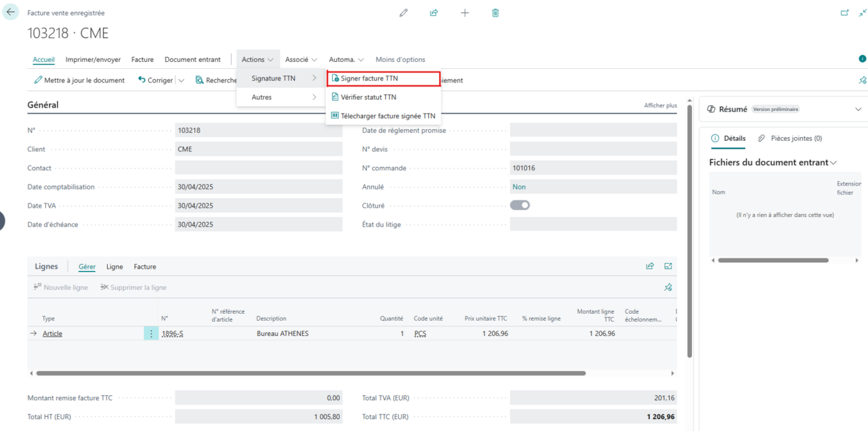Select Vérifier statut TTN
This screenshot has width=868, height=431.
coord(384,97)
